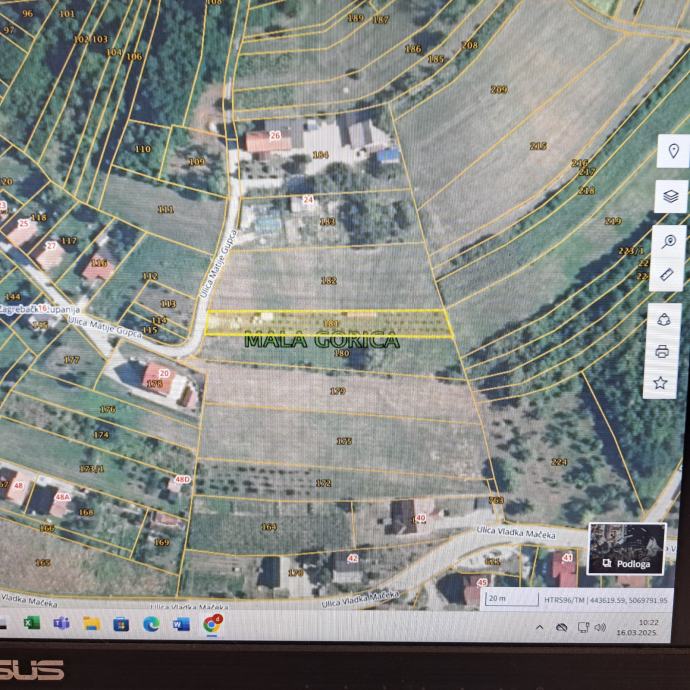Screen dimensions: 690x690
Task: Click parcel number 172
Action: [x=323, y=483]
